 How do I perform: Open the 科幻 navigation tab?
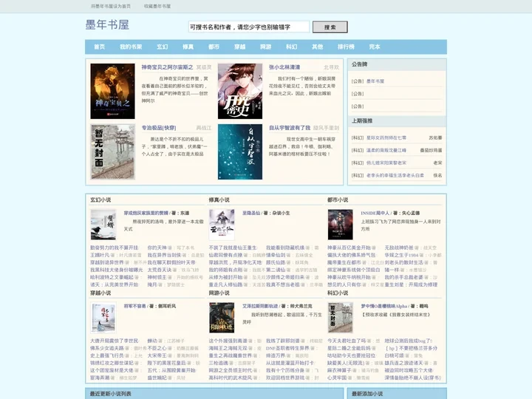[x=291, y=47]
